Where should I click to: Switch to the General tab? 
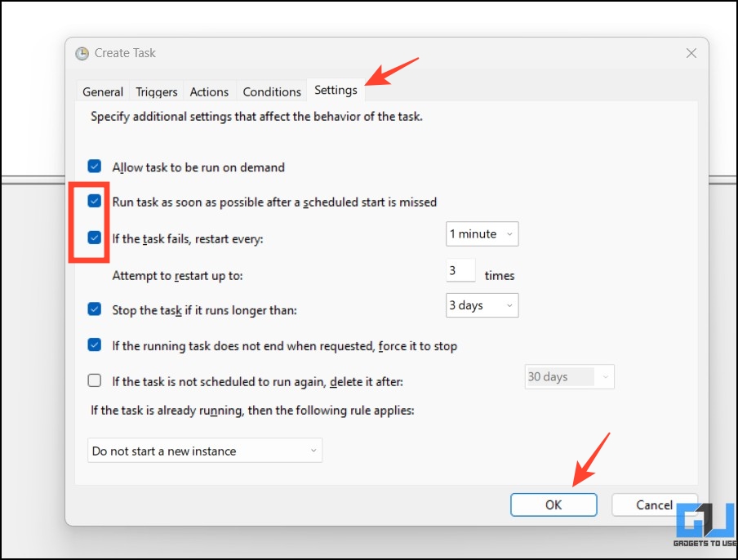103,91
